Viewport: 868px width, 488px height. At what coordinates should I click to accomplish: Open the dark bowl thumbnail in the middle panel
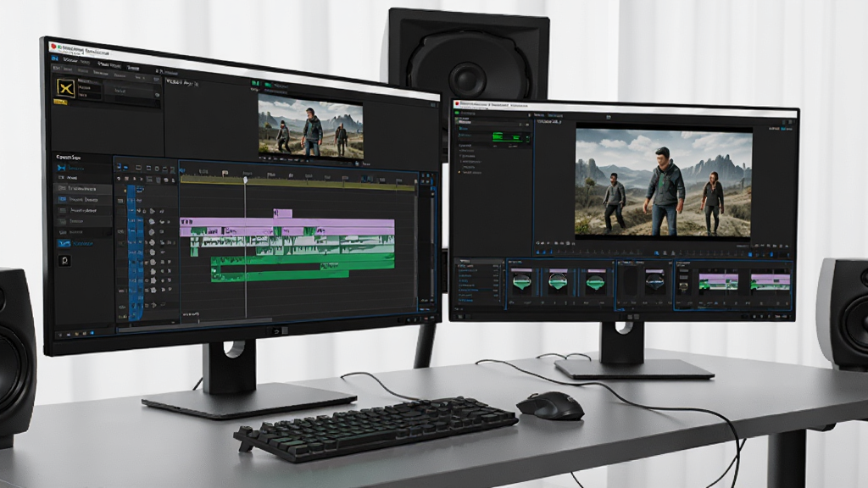(x=654, y=280)
